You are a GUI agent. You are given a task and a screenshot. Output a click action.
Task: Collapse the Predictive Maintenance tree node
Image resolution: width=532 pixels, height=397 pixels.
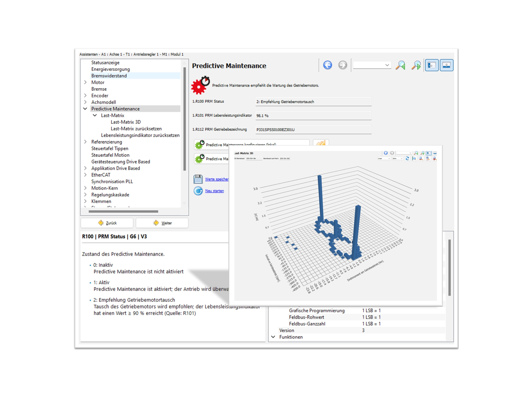click(x=86, y=109)
